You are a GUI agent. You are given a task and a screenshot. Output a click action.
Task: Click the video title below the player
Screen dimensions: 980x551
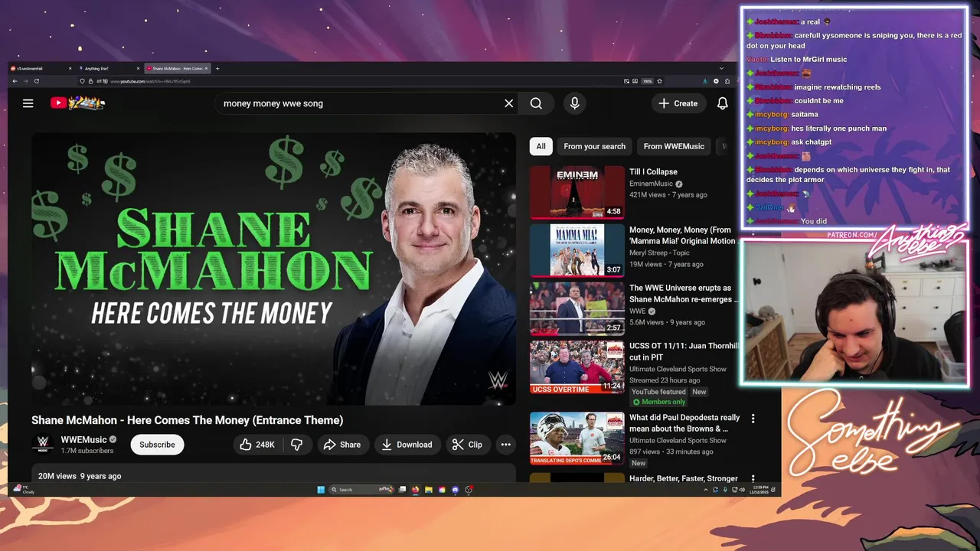188,420
